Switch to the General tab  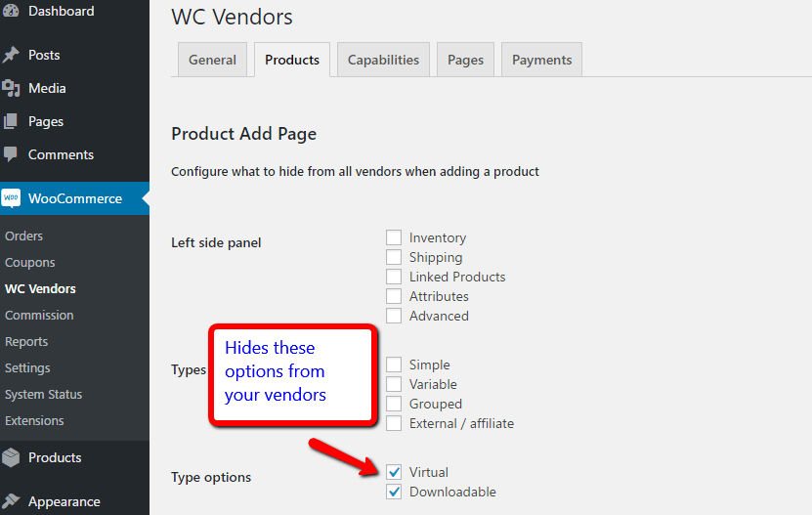(x=212, y=60)
